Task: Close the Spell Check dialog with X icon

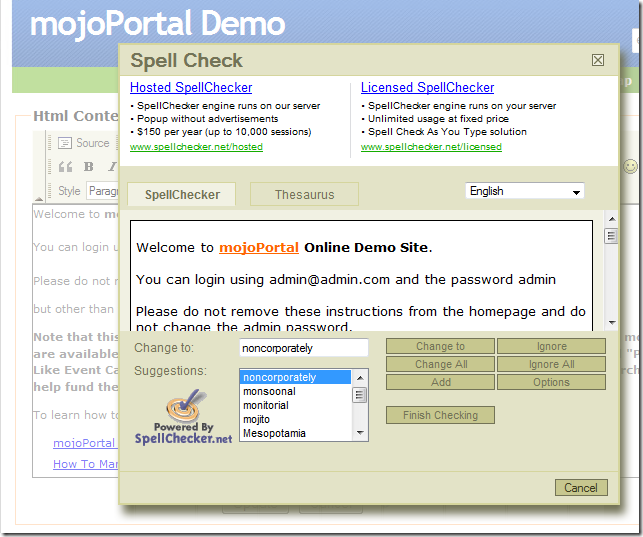Action: pos(598,60)
